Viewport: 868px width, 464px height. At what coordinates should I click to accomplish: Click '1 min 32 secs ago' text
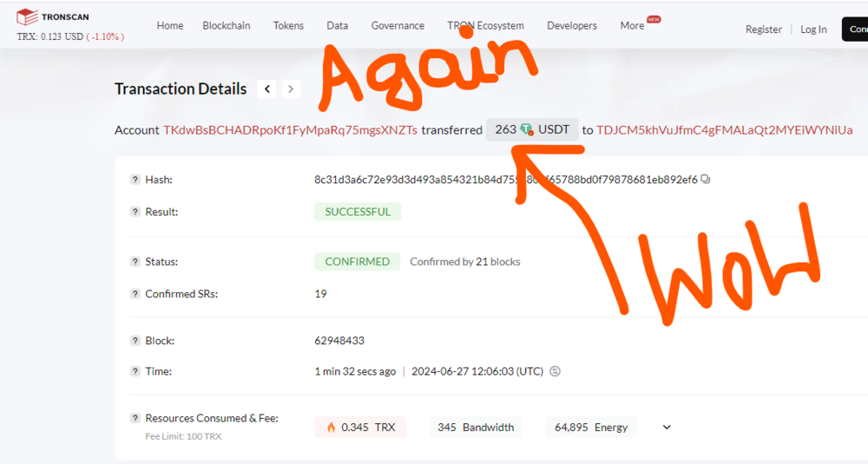click(355, 371)
